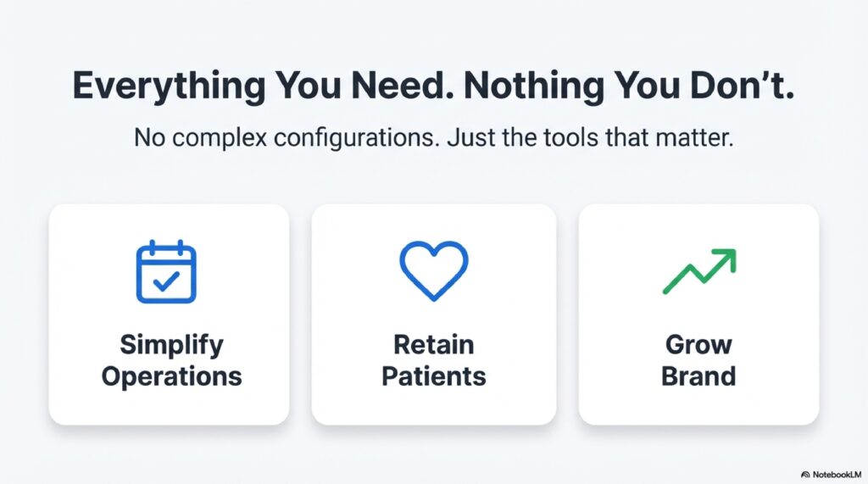Click the word "Patients" in the middle card
This screenshot has height=484, width=868.
click(434, 376)
